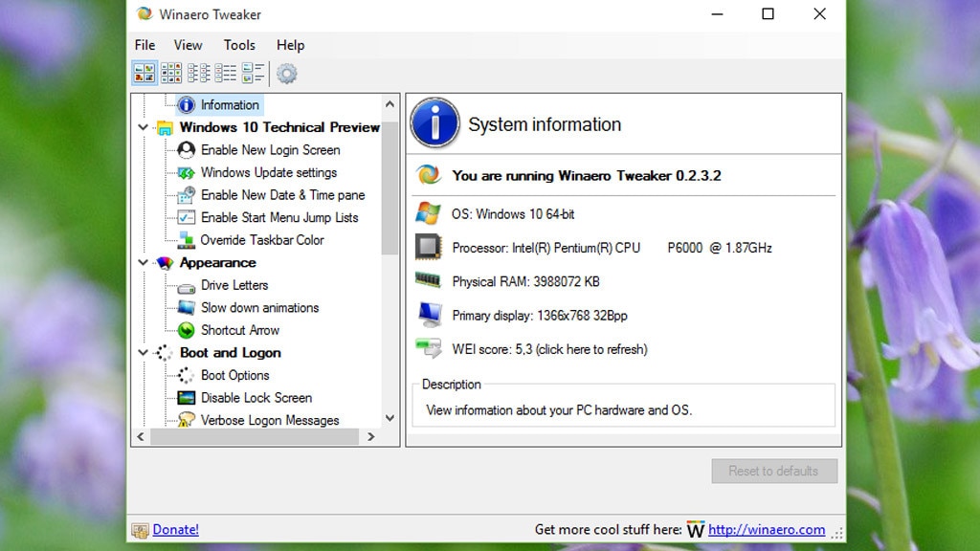Click the tree vertical scrollbar thumb
980x551 pixels.
click(390, 187)
